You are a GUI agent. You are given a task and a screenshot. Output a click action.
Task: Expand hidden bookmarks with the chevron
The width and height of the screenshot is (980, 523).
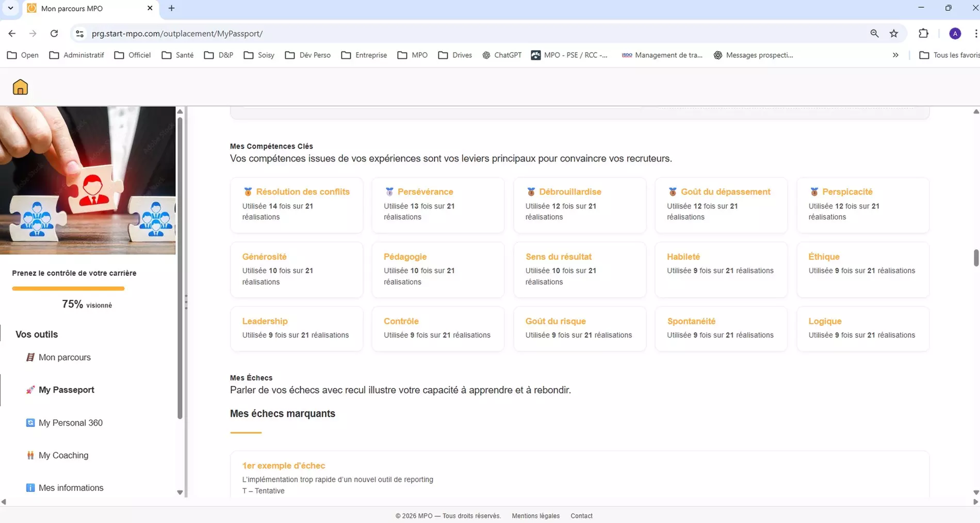click(x=896, y=55)
